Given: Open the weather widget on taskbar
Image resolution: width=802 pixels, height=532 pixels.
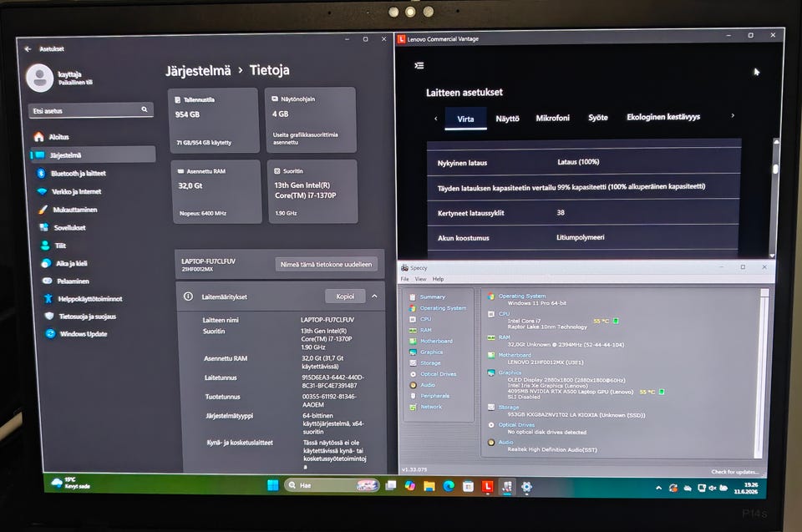Looking at the screenshot, I should tap(70, 483).
